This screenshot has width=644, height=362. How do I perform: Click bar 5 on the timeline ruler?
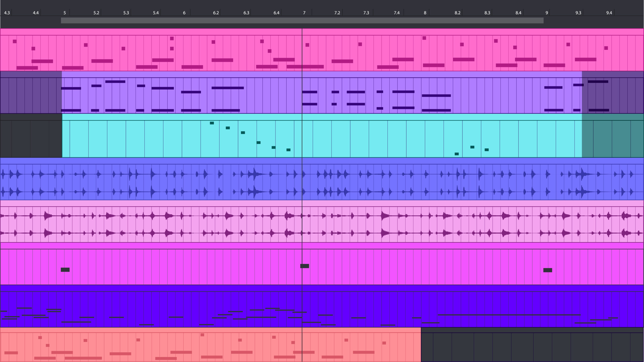64,13
